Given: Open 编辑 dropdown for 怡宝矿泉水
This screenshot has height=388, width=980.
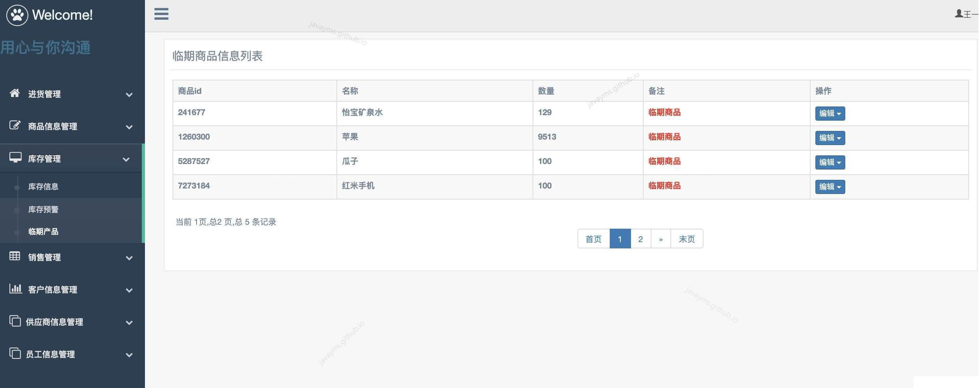Looking at the screenshot, I should (830, 114).
